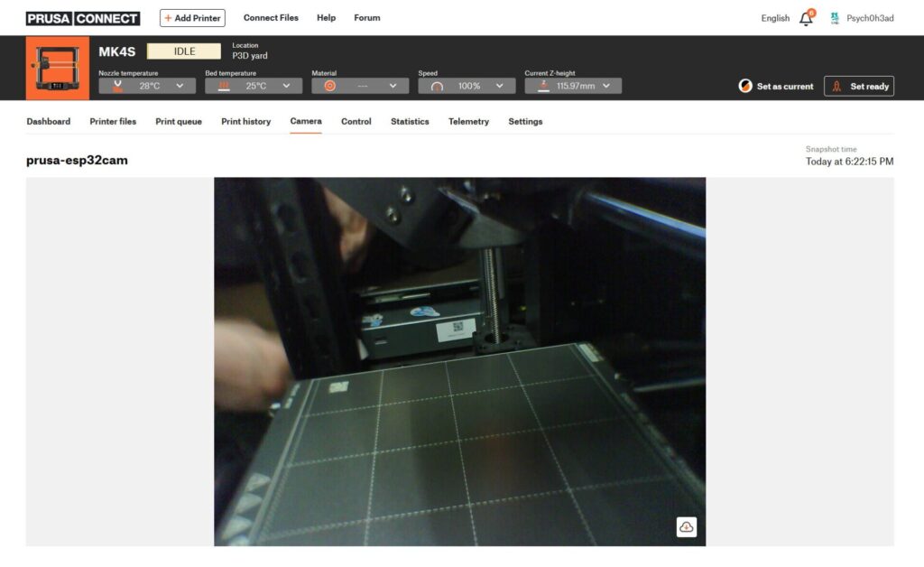Viewport: 924px width, 567px height.
Task: Expand the Bed temperature dropdown
Action: [x=286, y=86]
